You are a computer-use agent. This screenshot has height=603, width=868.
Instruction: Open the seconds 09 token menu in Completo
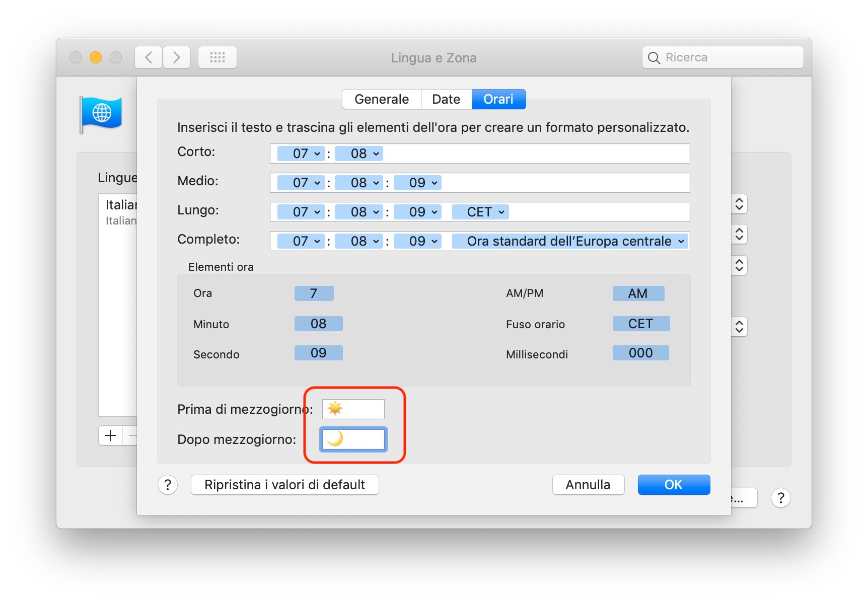point(418,241)
